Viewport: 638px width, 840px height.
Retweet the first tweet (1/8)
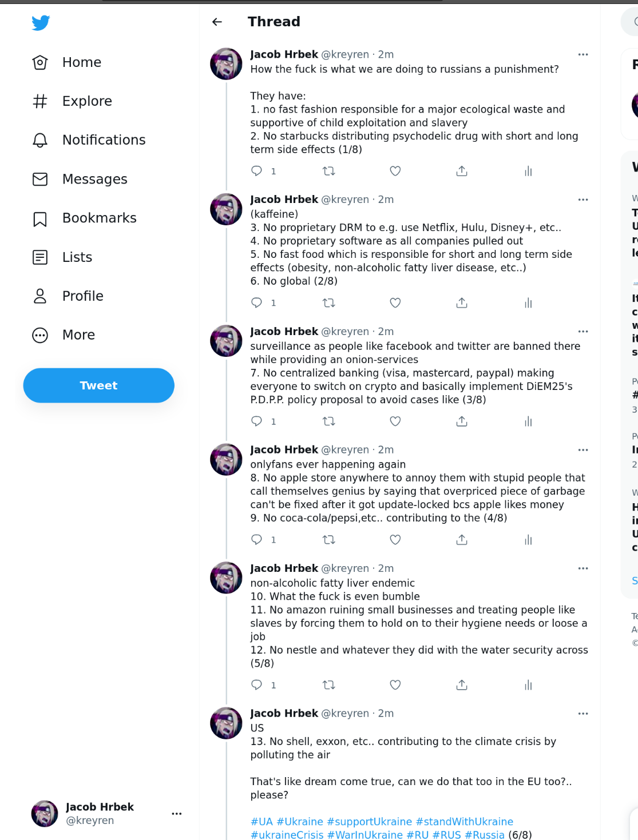point(328,171)
